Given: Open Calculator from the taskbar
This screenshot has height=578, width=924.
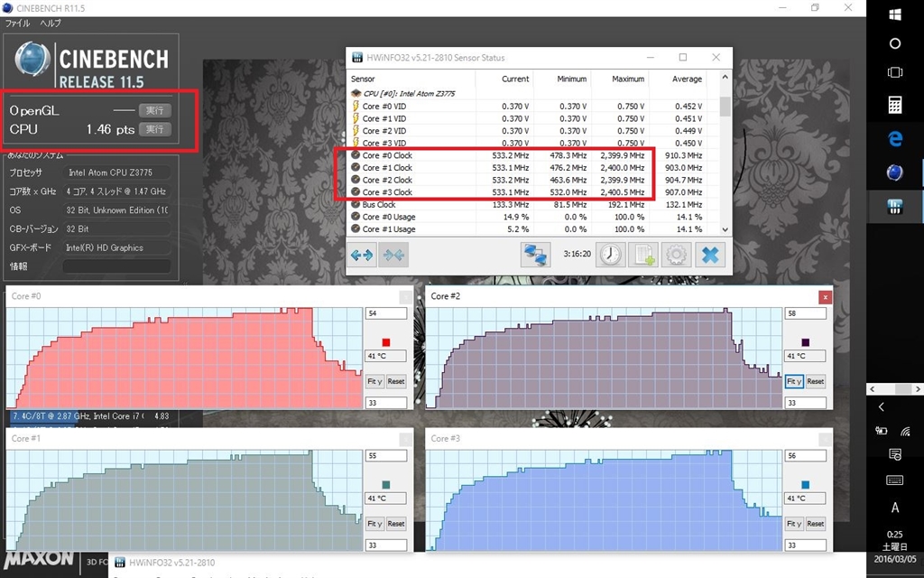Looking at the screenshot, I should point(894,105).
